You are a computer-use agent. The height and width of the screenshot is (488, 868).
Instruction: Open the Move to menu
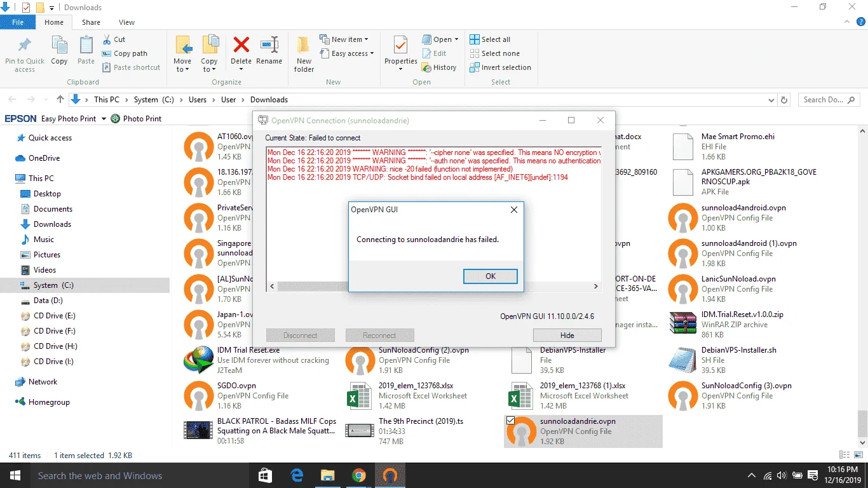pos(182,54)
